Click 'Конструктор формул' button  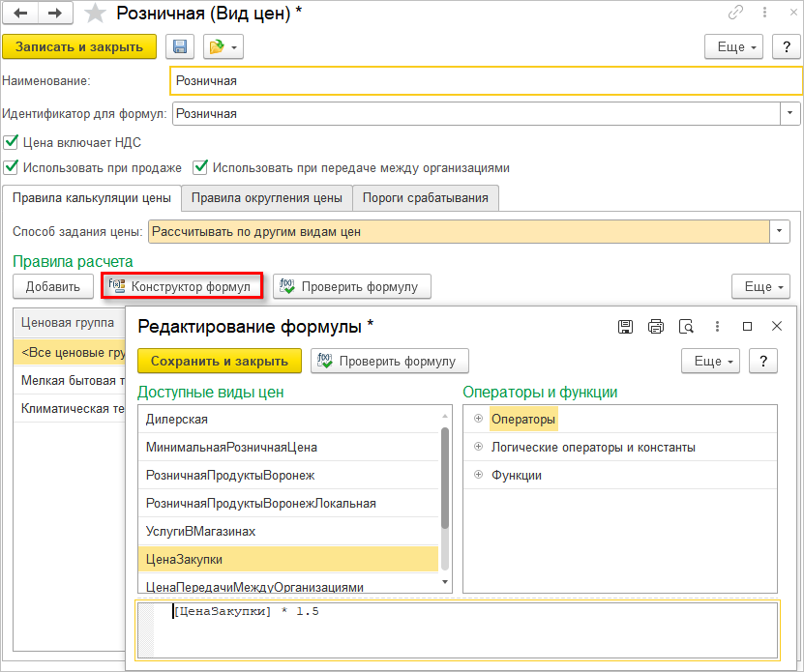pos(182,286)
